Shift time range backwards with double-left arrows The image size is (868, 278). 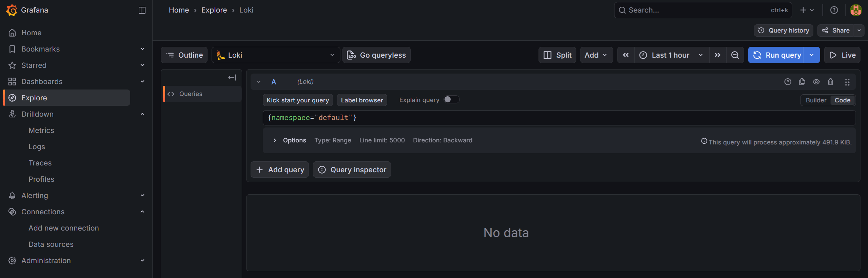(626, 55)
